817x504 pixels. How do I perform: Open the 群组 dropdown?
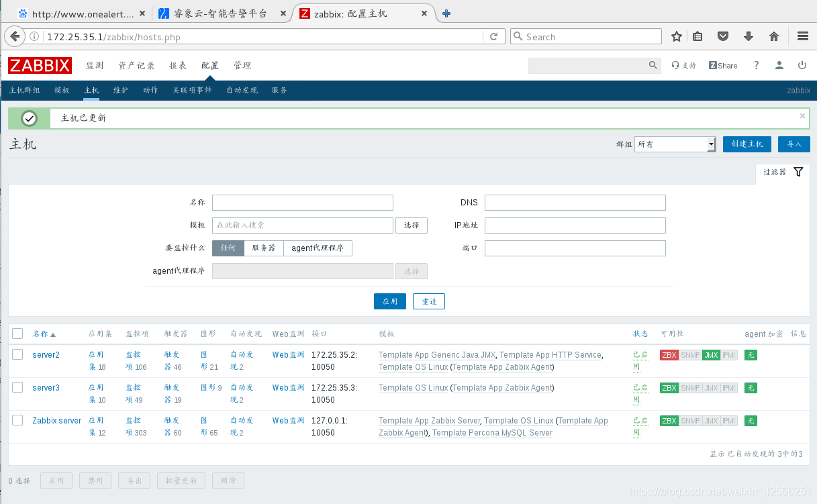point(675,144)
